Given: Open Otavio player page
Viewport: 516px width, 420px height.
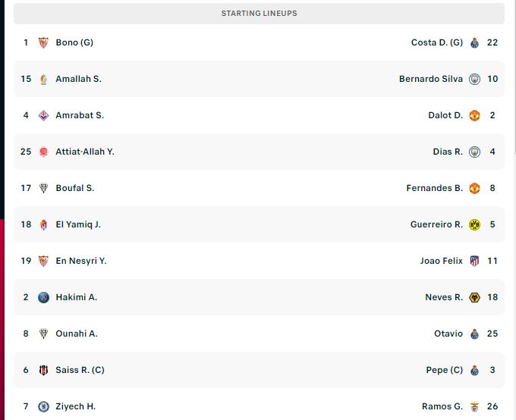Looking at the screenshot, I should coord(448,334).
